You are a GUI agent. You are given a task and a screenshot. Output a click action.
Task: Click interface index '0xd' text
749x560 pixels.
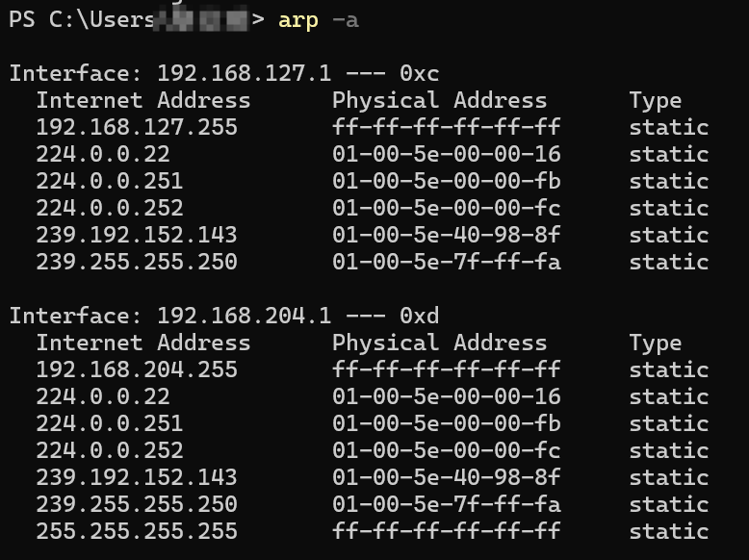(420, 316)
